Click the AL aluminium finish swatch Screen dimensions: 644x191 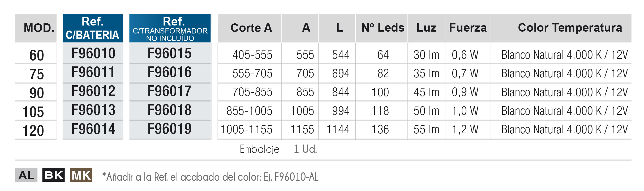pyautogui.click(x=26, y=175)
